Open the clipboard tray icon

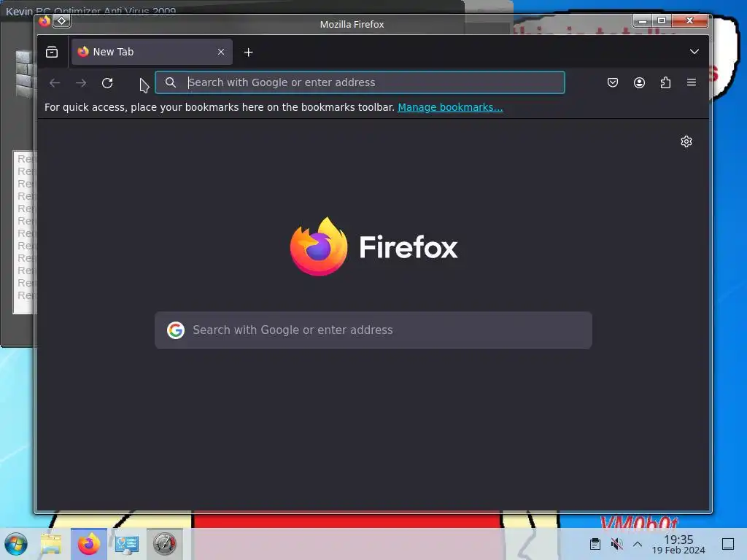point(595,544)
